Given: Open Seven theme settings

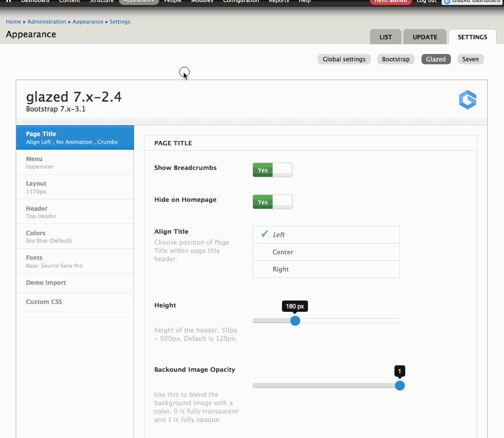Looking at the screenshot, I should click(x=470, y=59).
